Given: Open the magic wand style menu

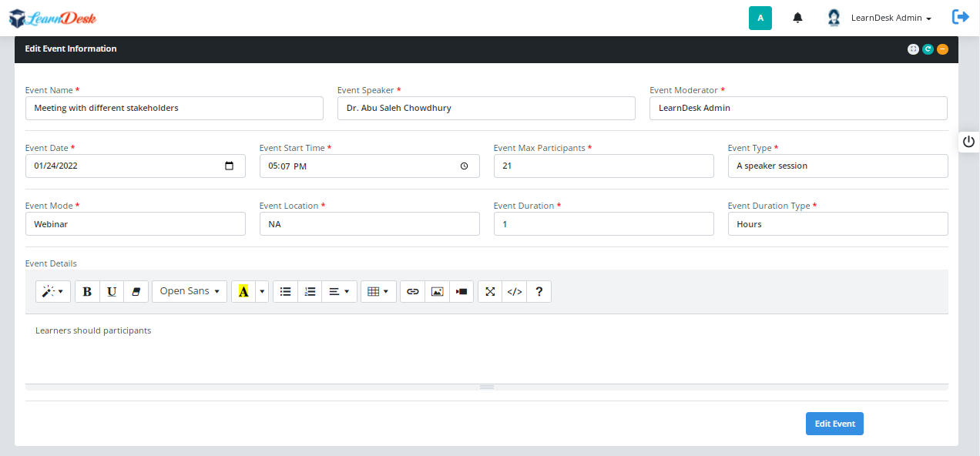Looking at the screenshot, I should tap(53, 291).
